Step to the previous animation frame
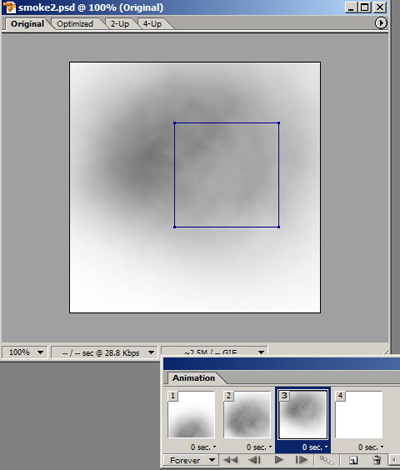 point(255,460)
